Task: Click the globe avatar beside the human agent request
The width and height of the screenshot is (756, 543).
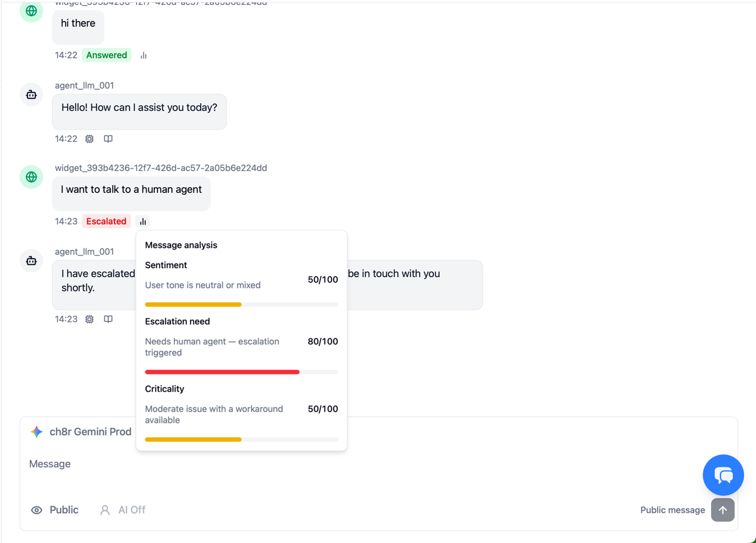Action: 31,177
